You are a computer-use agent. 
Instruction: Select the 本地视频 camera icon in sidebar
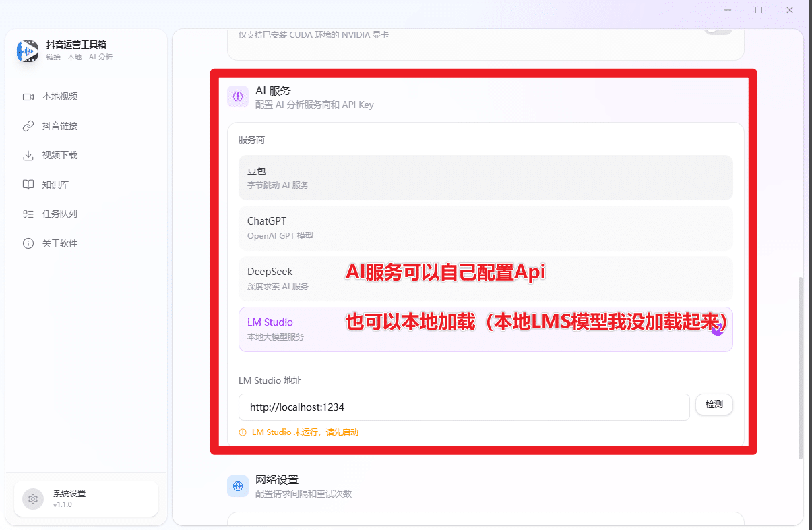pos(28,96)
